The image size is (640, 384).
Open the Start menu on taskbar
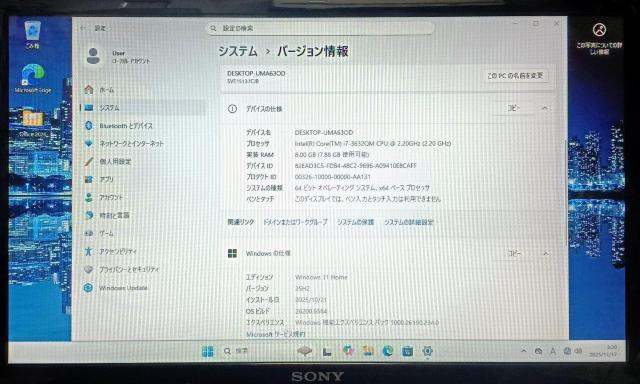[208, 351]
